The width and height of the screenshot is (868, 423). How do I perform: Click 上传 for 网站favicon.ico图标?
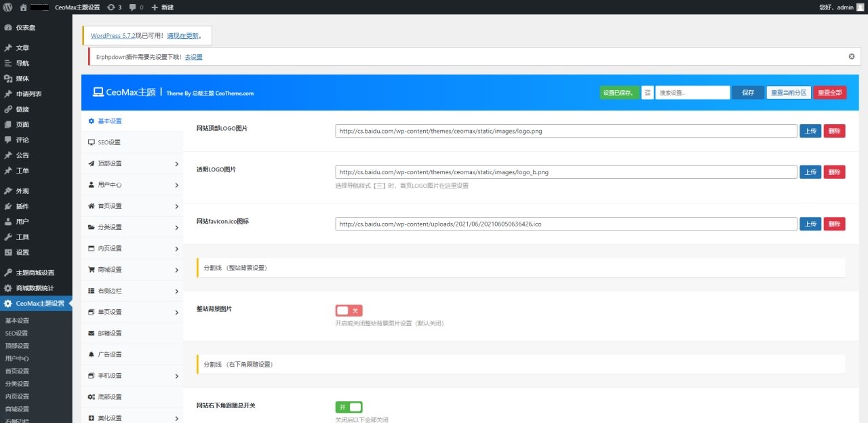pos(810,224)
